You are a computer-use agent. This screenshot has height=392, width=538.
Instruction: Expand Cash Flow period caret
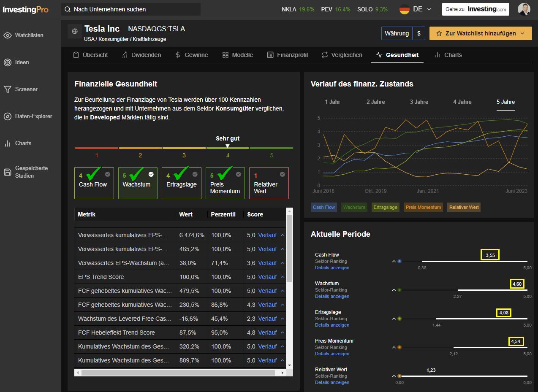[x=394, y=261]
